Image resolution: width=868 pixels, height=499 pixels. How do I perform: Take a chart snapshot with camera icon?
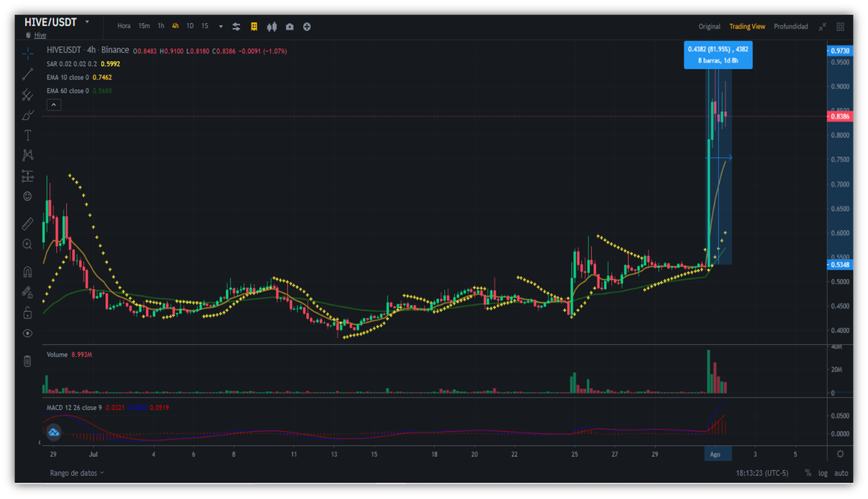[x=290, y=26]
